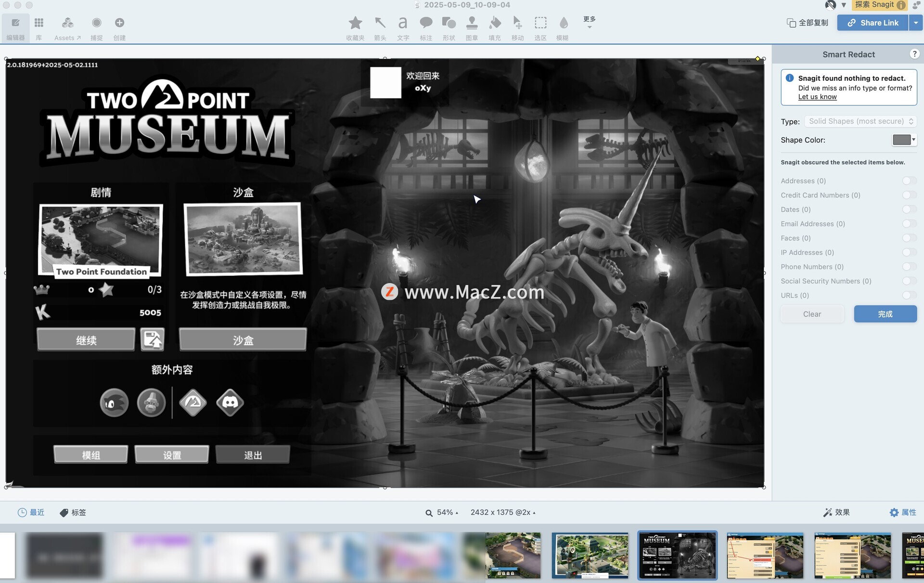Click the 完成 done button

(885, 314)
